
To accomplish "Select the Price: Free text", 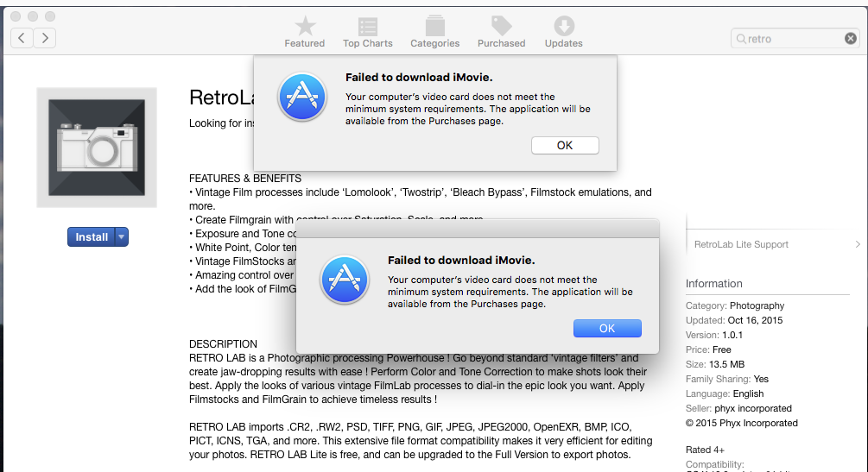I will [708, 349].
